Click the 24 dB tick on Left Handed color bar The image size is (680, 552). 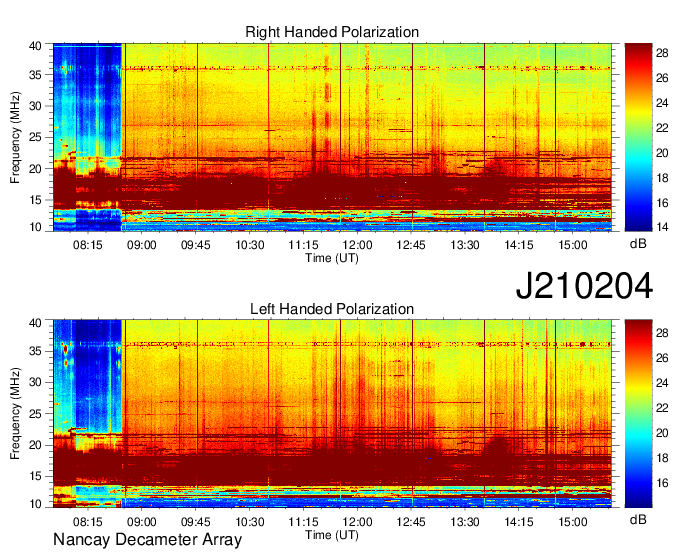[x=662, y=383]
